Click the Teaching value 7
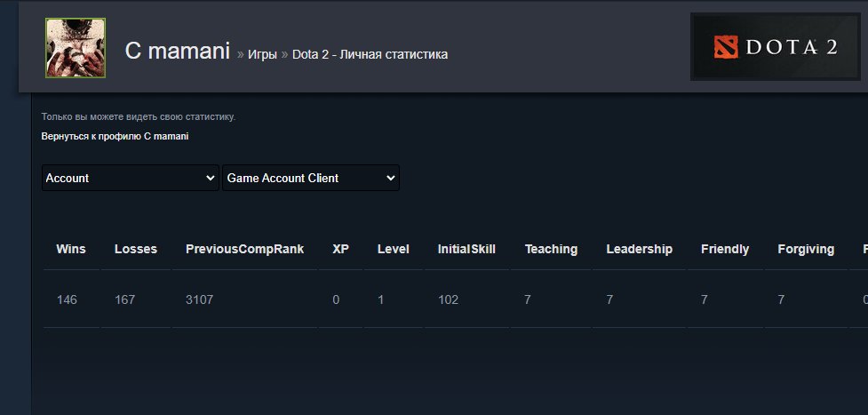The width and height of the screenshot is (868, 415). [528, 299]
